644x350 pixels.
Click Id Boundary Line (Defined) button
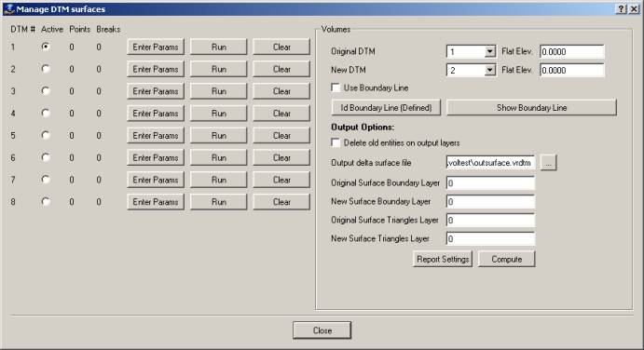(x=386, y=107)
